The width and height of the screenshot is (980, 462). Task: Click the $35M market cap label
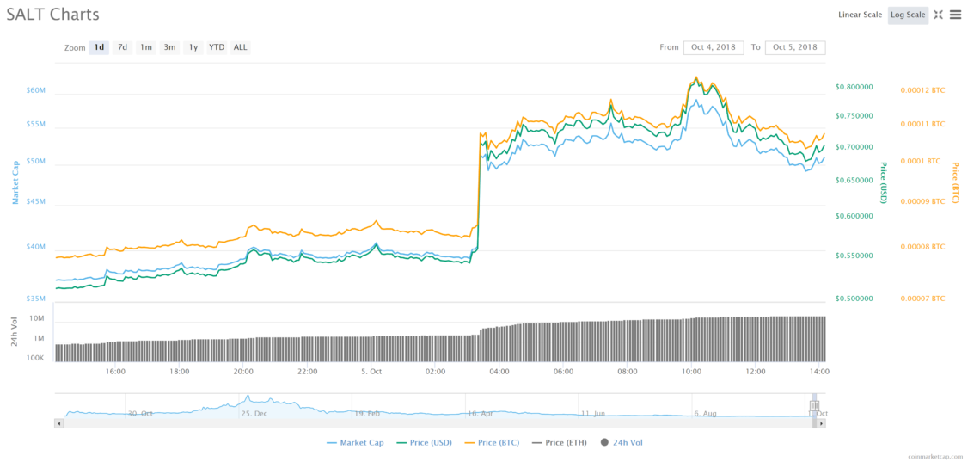[36, 299]
